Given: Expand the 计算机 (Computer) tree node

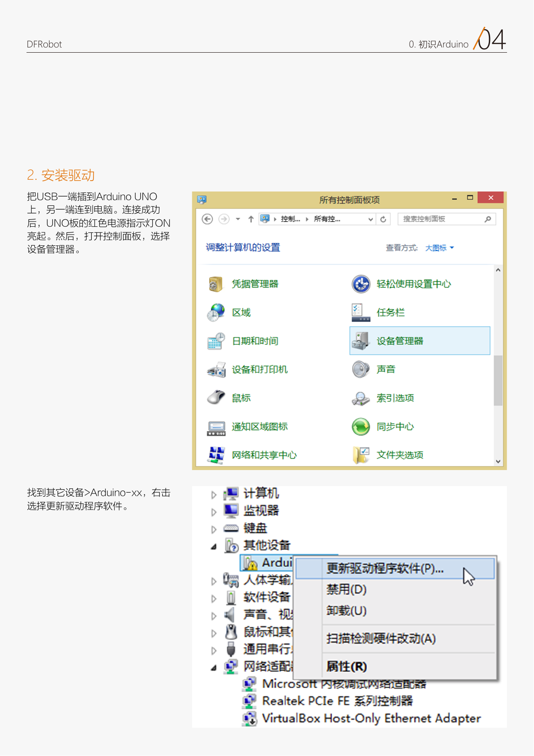Looking at the screenshot, I should coord(214,495).
